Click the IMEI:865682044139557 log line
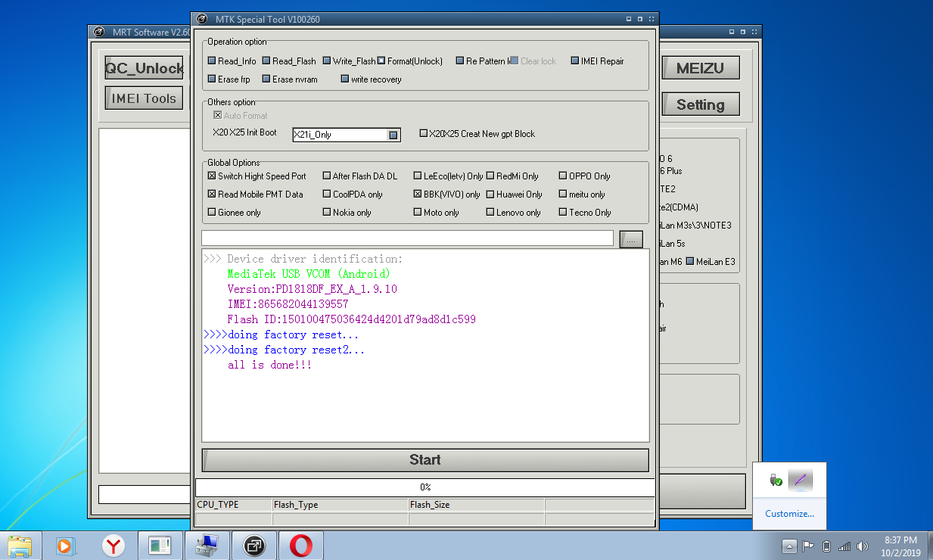Screen dimensions: 933x560 click(x=288, y=304)
